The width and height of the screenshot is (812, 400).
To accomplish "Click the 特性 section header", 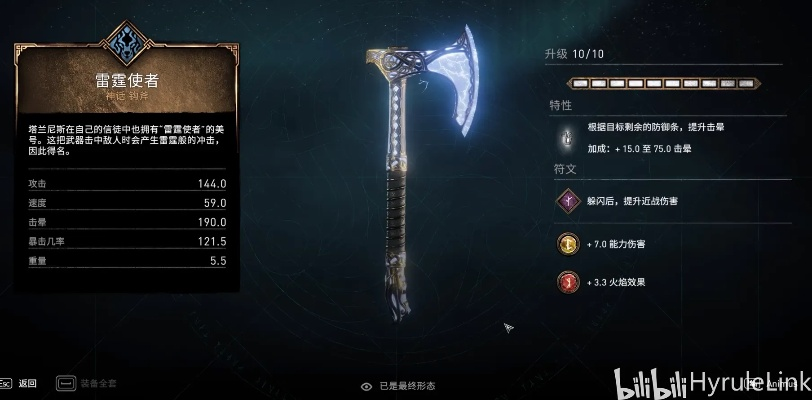I will click(x=560, y=106).
